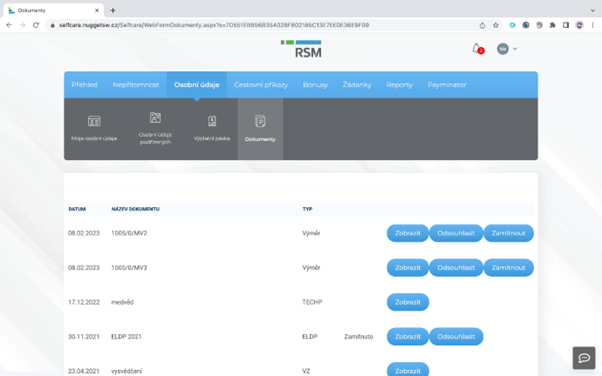Share this page from address bar
Screen dimensions: 602x376
point(482,25)
